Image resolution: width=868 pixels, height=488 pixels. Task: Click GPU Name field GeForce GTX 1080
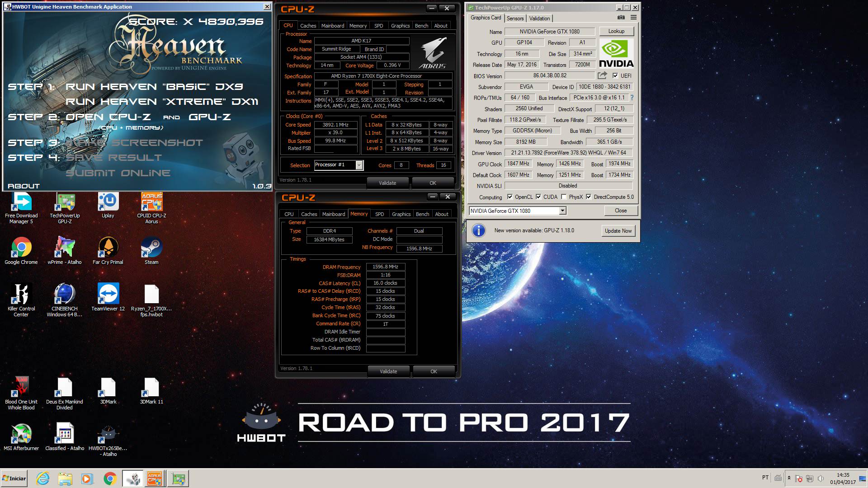(x=549, y=32)
